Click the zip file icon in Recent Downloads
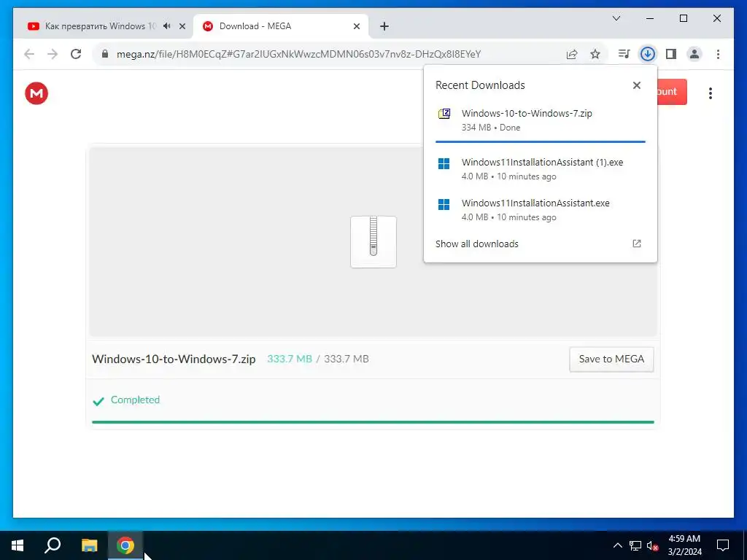 tap(444, 114)
